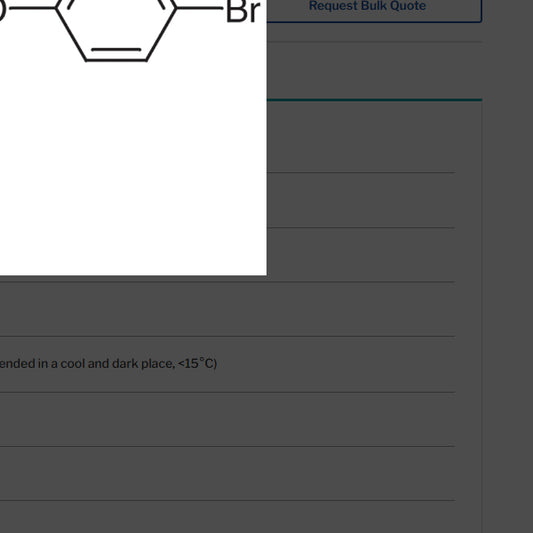Click the Br atom label in structure
The height and width of the screenshot is (533, 533).
[x=243, y=12]
